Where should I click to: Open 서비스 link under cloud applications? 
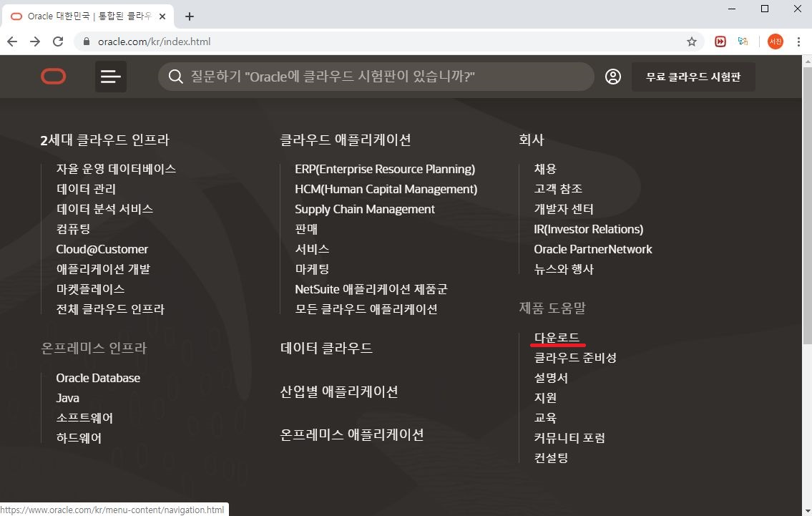(x=312, y=249)
